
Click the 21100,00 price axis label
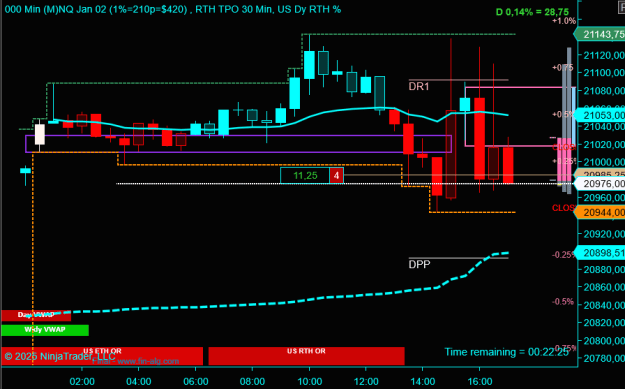(x=604, y=73)
